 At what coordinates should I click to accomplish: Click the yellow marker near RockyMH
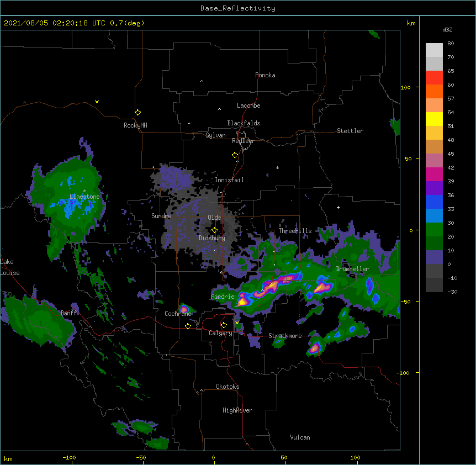click(137, 113)
